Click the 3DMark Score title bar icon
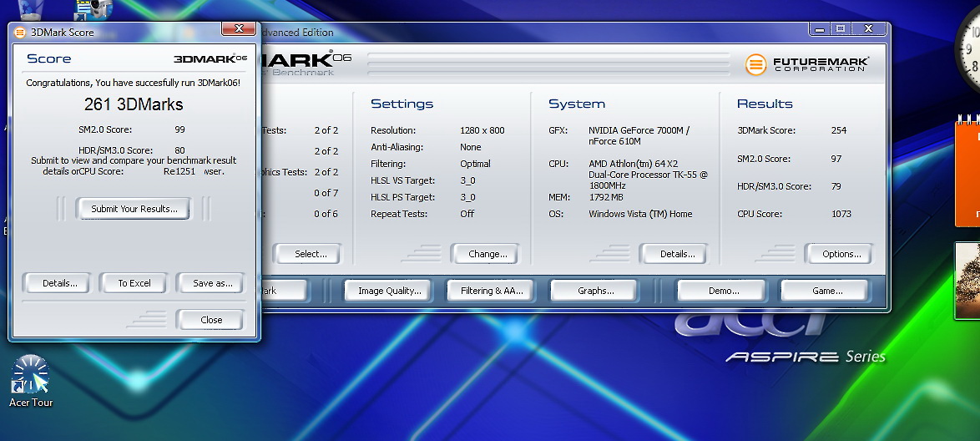The image size is (980, 441). (20, 33)
